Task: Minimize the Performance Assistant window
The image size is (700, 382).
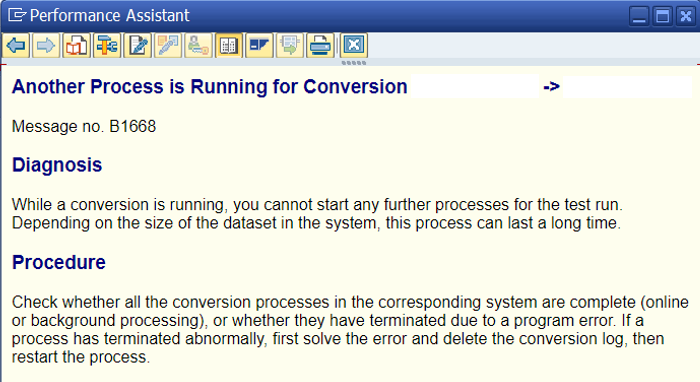Action: point(639,17)
